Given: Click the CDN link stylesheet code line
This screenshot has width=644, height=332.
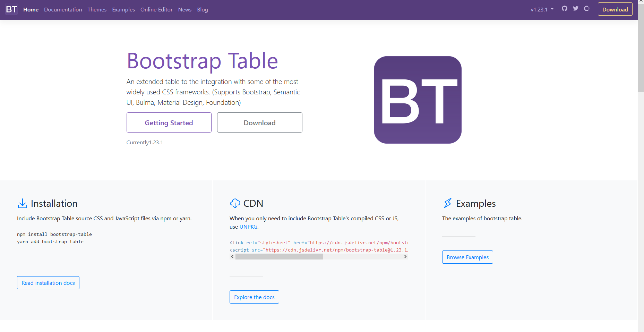Looking at the screenshot, I should [319, 243].
